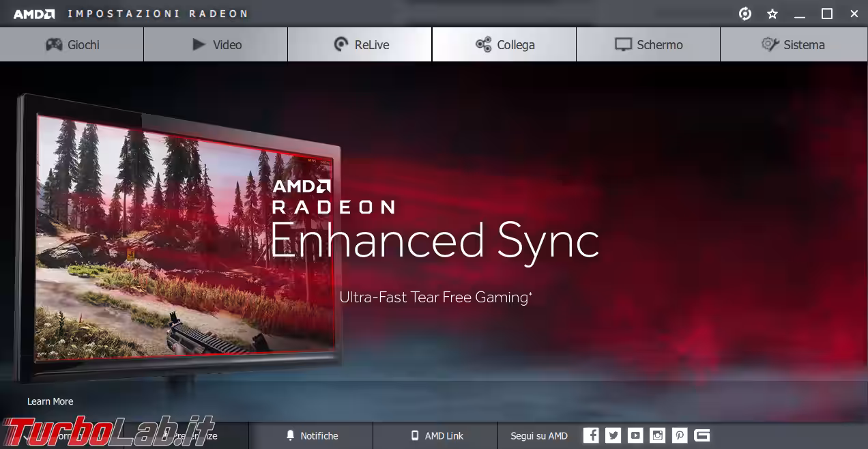This screenshot has height=449, width=868.
Task: Click the AMD Gaming 'G' social icon
Action: (x=701, y=435)
